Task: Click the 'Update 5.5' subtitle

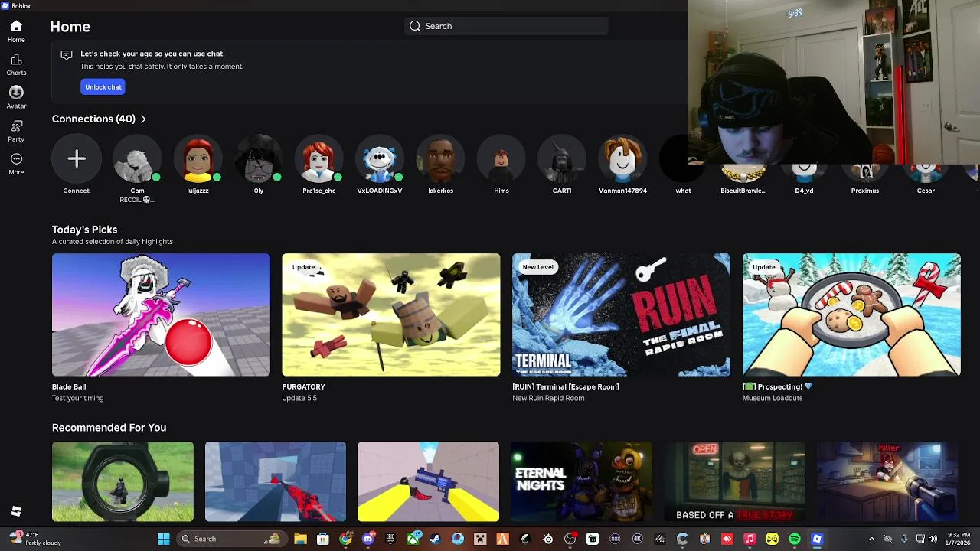Action: tap(299, 398)
